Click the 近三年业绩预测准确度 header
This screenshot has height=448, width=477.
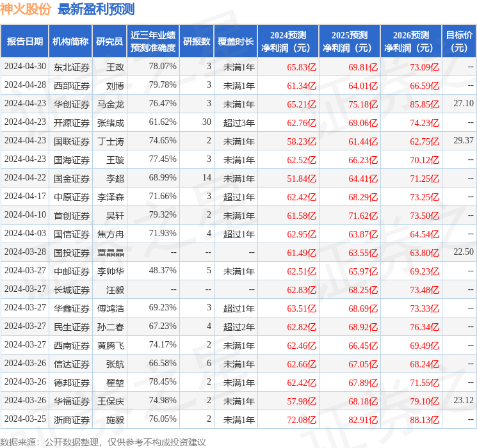pos(153,42)
